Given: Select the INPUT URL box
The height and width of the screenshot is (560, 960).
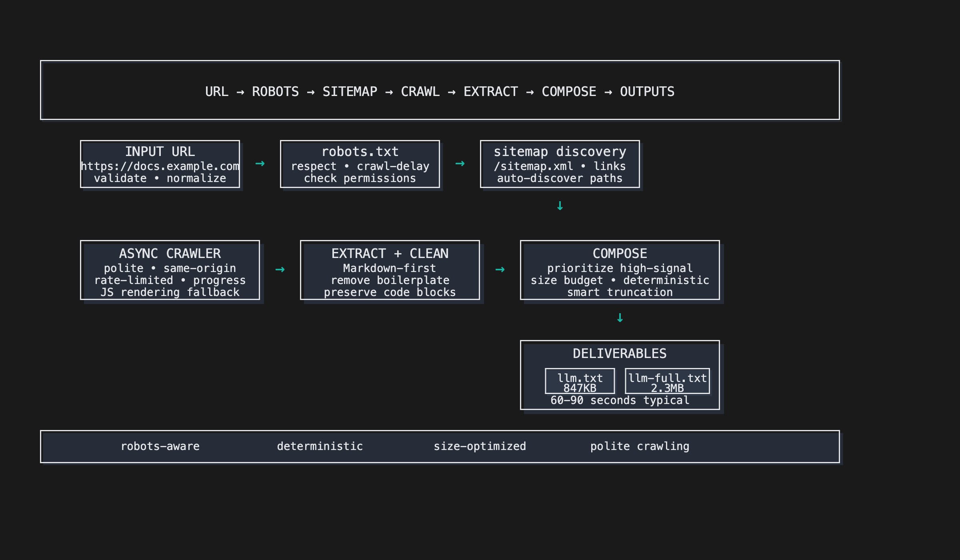Looking at the screenshot, I should [x=160, y=152].
